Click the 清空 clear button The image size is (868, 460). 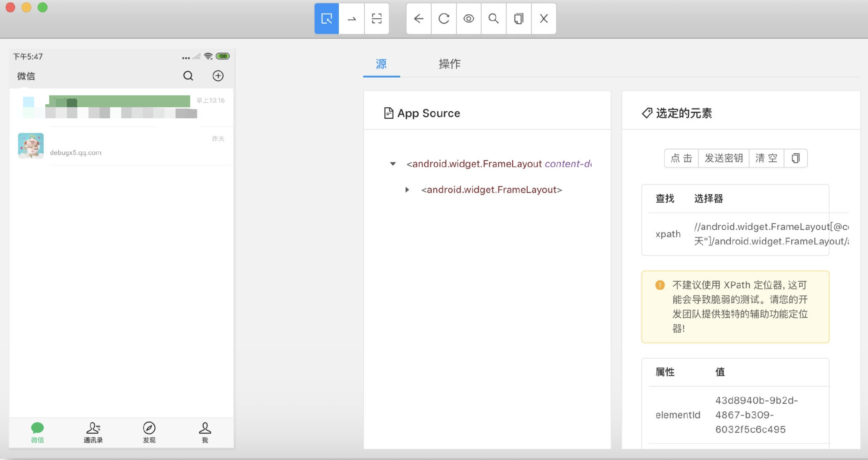(x=767, y=158)
